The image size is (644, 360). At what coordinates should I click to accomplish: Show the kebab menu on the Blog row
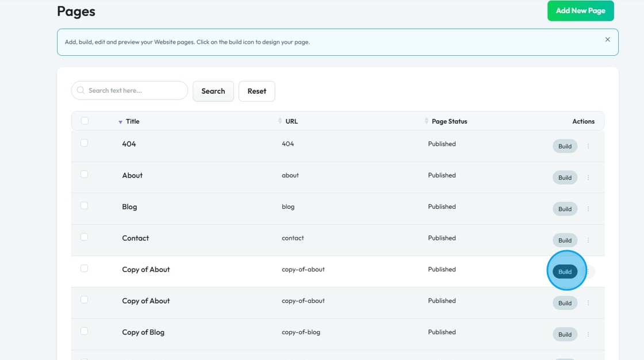click(x=588, y=209)
